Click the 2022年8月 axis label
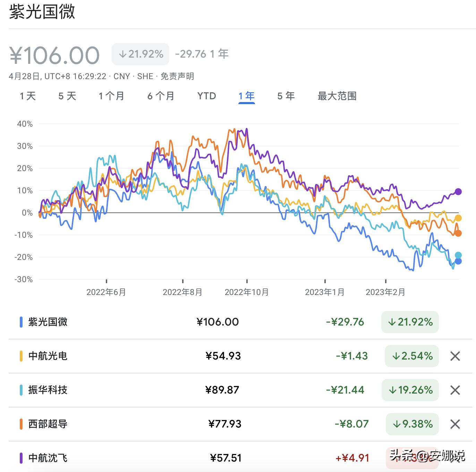The height and width of the screenshot is (472, 476). pyautogui.click(x=182, y=292)
